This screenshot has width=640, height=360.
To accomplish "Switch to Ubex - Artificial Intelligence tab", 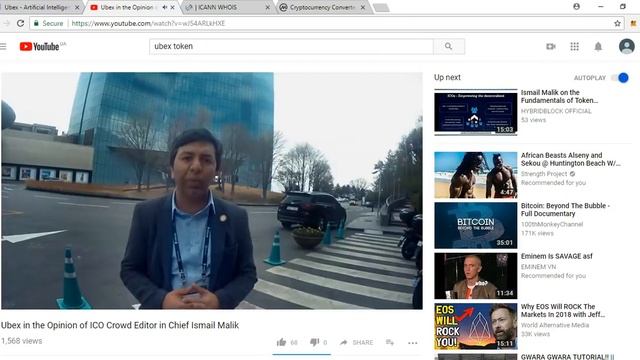I will click(36, 7).
